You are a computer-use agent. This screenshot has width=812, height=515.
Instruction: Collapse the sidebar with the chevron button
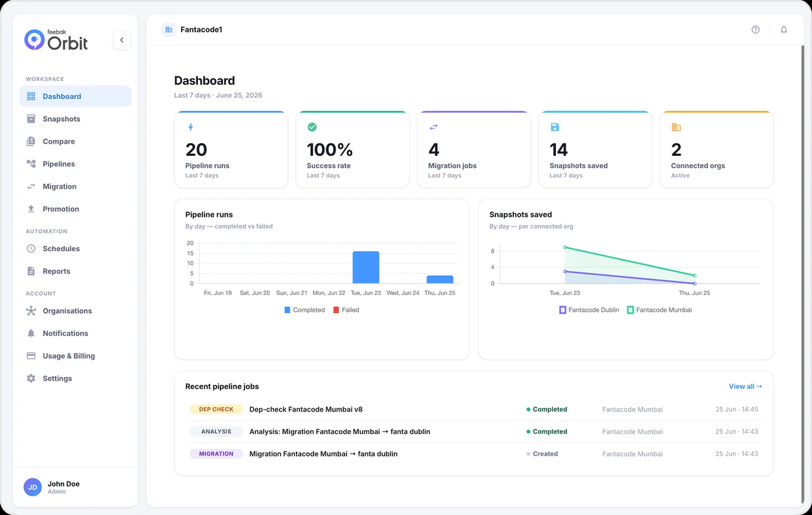[122, 40]
